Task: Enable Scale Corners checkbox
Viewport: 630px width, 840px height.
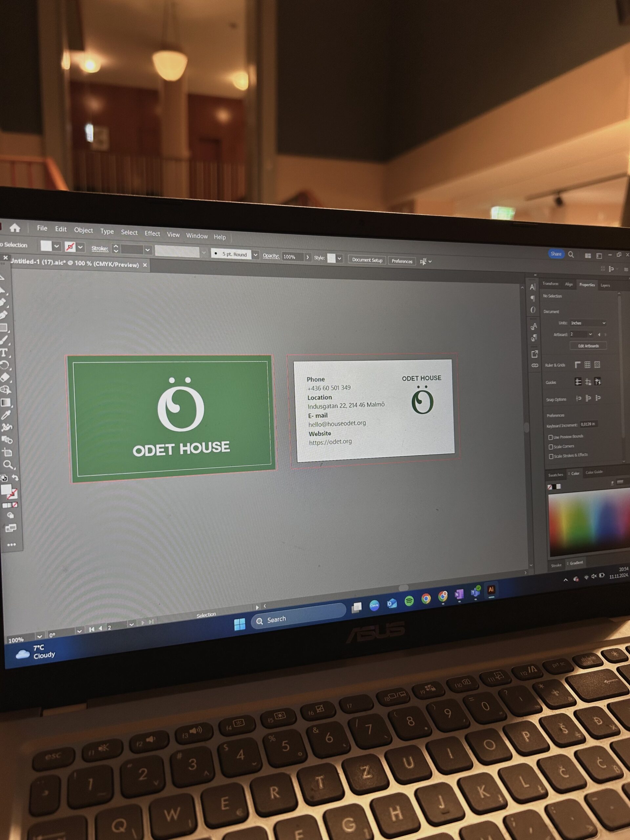Action: point(551,447)
